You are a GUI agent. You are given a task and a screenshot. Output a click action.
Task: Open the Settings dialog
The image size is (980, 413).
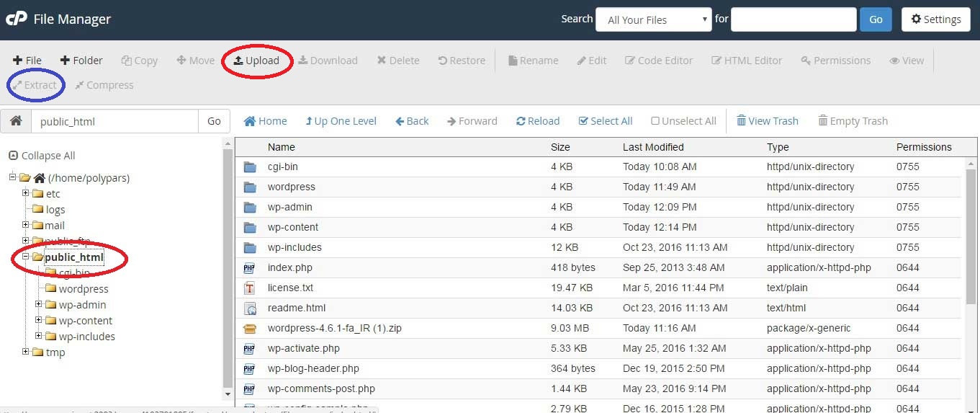pos(936,19)
